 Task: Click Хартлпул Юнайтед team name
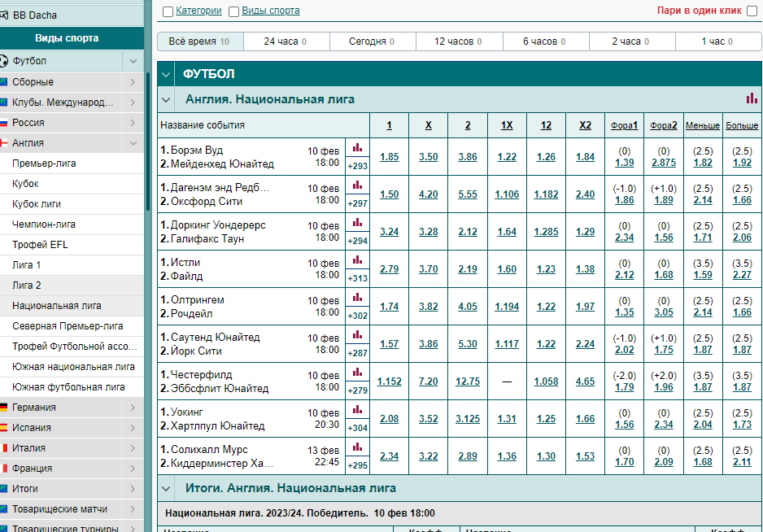click(217, 426)
